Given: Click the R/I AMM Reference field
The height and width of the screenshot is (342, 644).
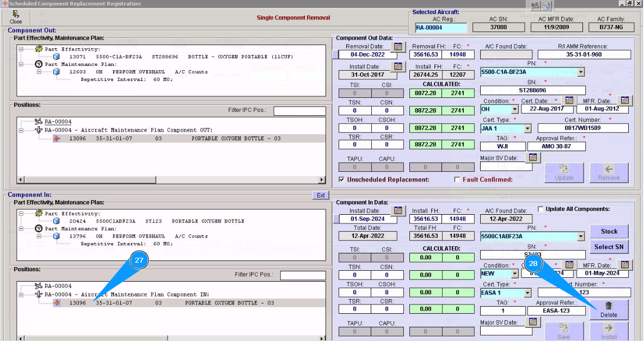Looking at the screenshot, I should coord(584,55).
